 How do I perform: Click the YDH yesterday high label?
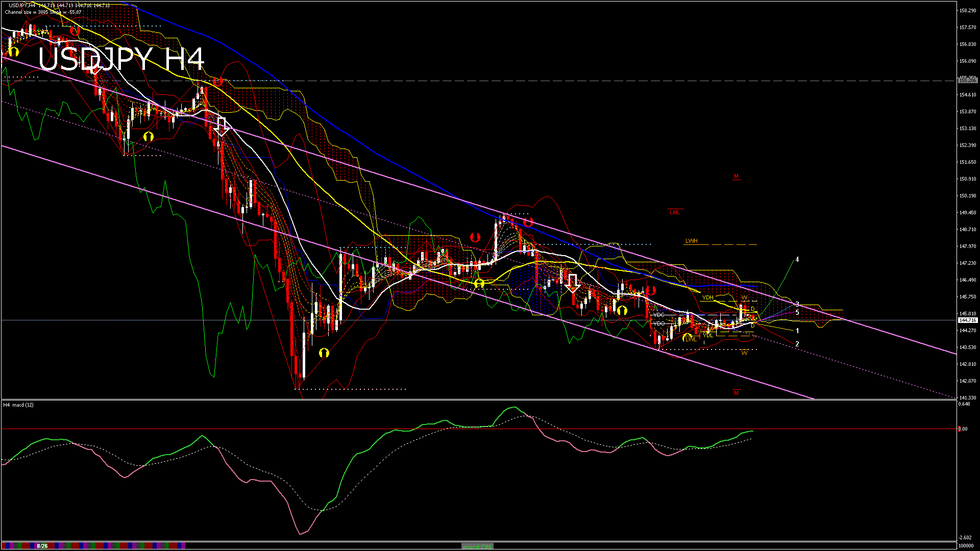(707, 297)
